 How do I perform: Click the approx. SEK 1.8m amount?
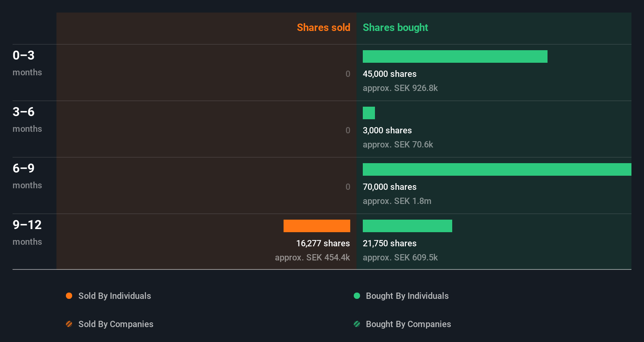(x=397, y=201)
